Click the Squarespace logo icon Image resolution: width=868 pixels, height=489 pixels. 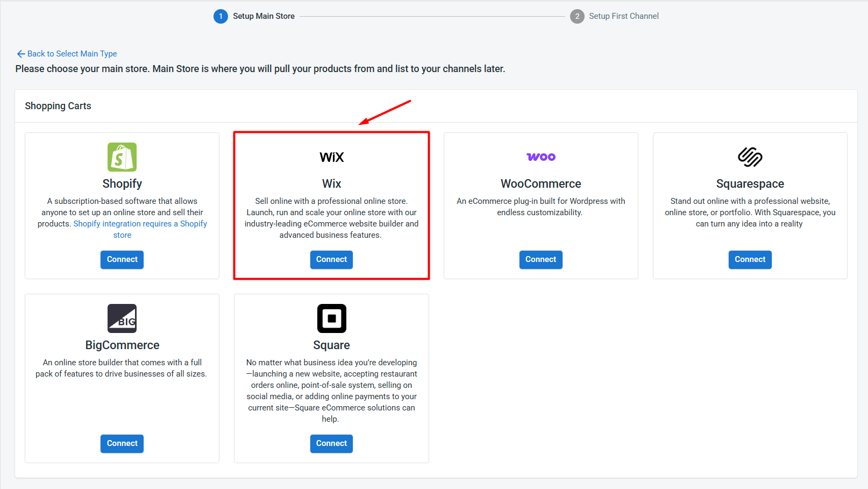pyautogui.click(x=750, y=157)
